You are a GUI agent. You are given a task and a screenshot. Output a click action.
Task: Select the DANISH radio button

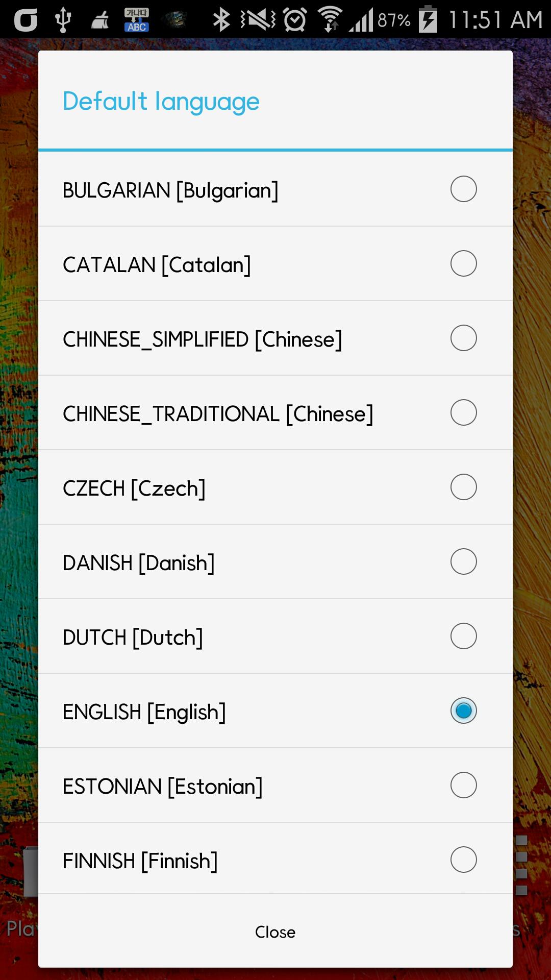click(x=463, y=561)
